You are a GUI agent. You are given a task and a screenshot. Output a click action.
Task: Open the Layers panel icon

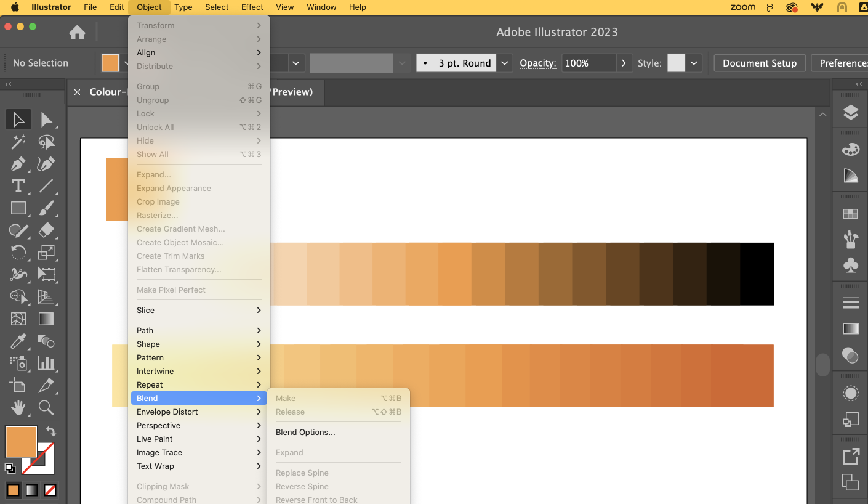pyautogui.click(x=850, y=112)
